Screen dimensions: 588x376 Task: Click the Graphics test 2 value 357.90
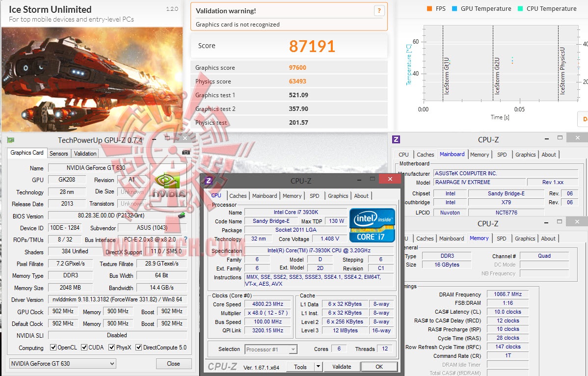(x=298, y=108)
